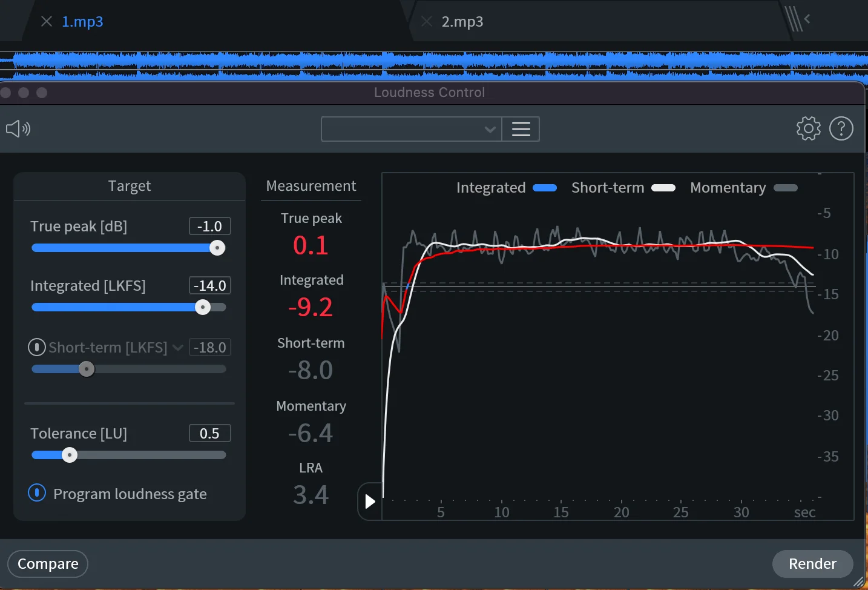Click the Render button
Viewport: 868px width, 590px height.
(812, 564)
